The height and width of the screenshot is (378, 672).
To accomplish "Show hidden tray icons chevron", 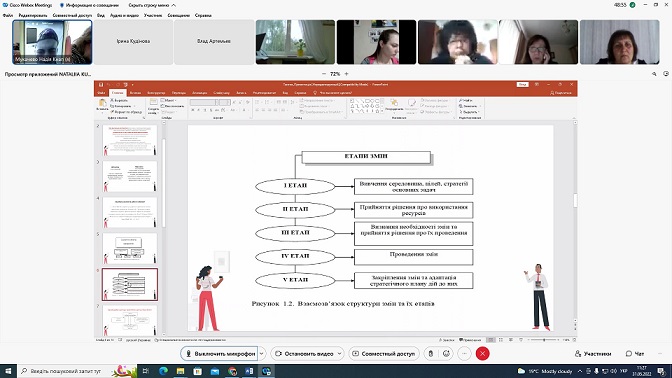I will (x=580, y=371).
